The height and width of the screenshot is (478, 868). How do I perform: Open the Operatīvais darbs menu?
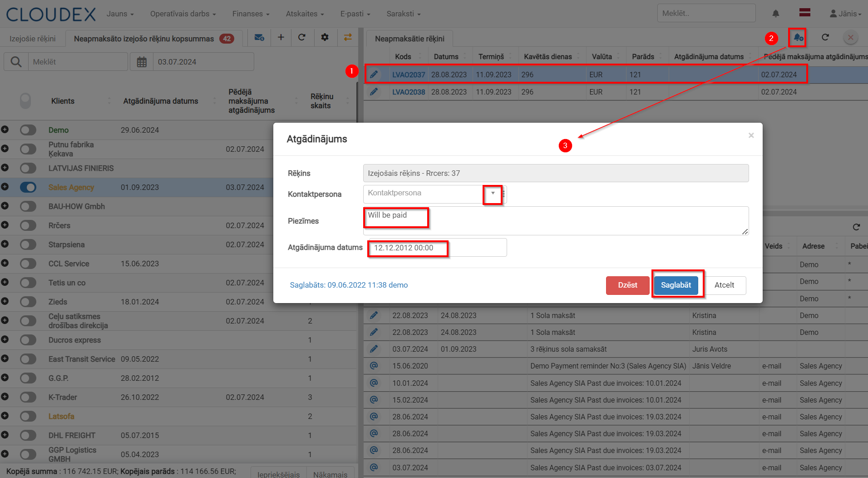coord(183,14)
